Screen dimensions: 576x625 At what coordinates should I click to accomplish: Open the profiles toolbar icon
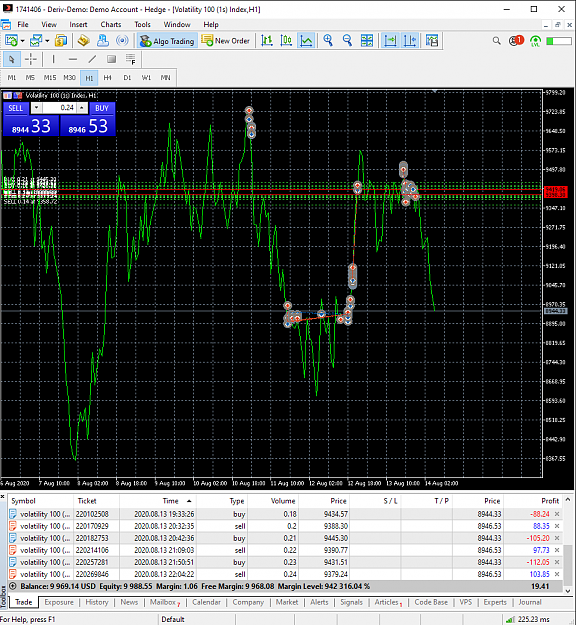(36, 41)
